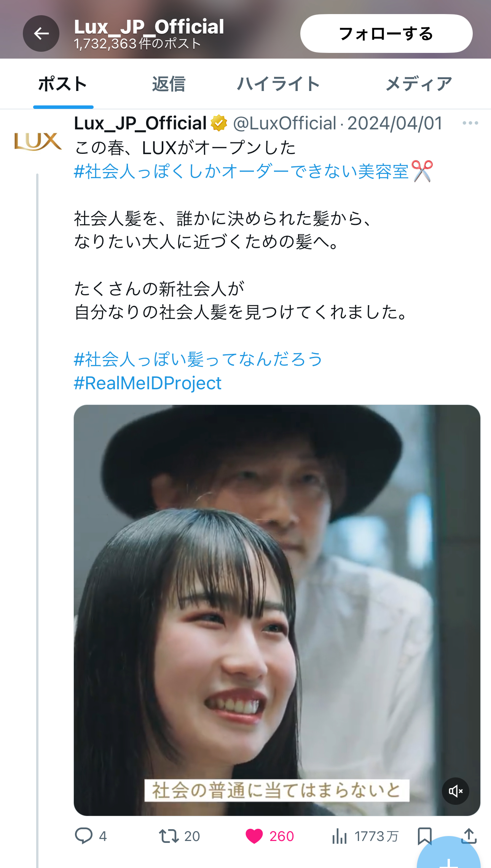Select the ポスト tab
This screenshot has width=491, height=868.
pos(63,84)
